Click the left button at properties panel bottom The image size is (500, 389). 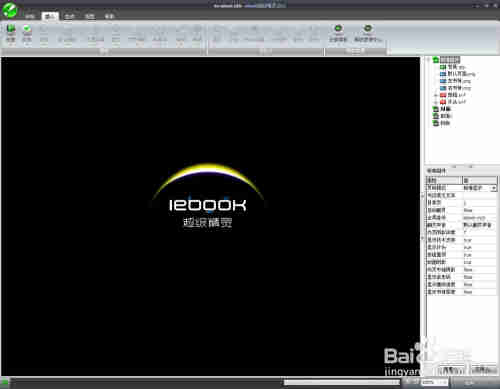click(x=450, y=370)
